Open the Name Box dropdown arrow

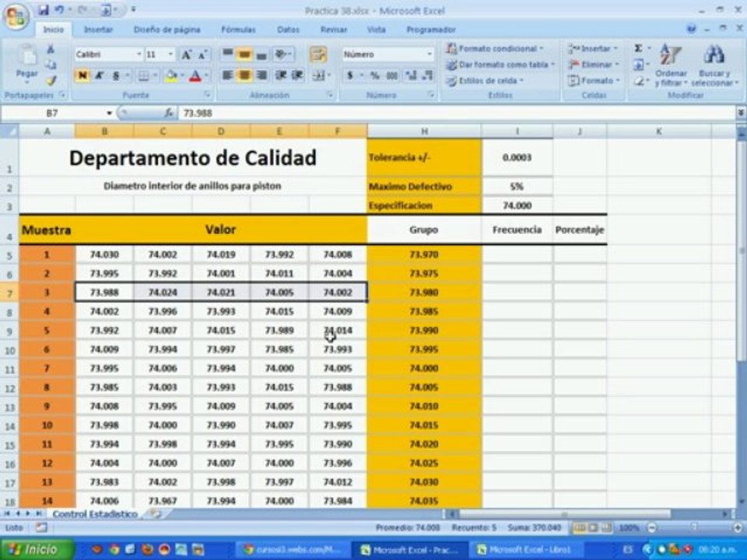tap(109, 114)
